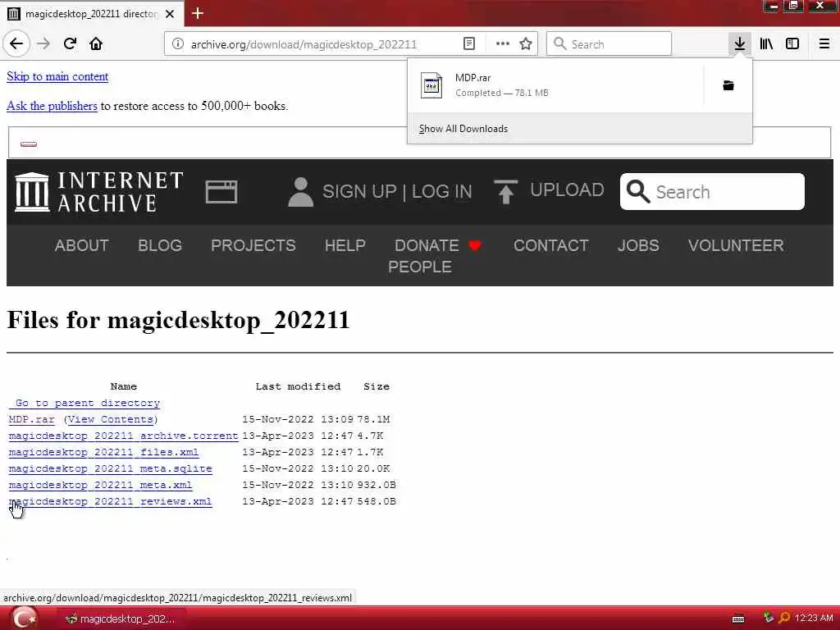Open the PROJECTS menu item

click(253, 245)
